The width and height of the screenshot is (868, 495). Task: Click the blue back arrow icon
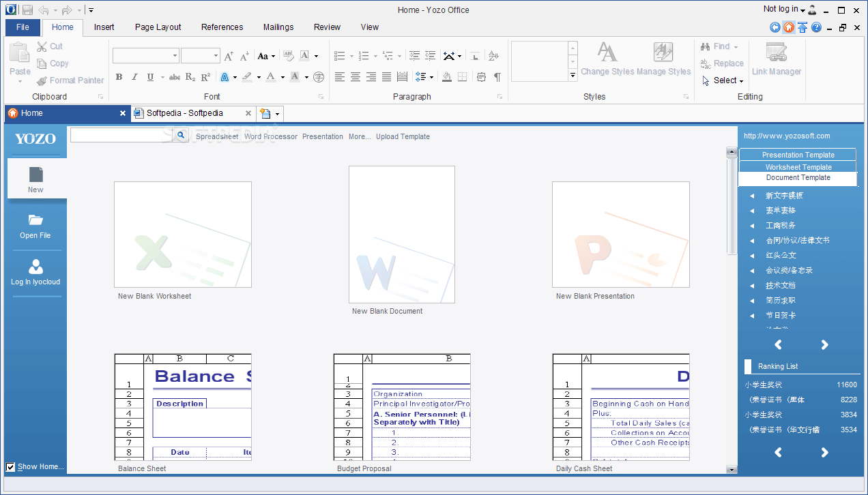click(x=775, y=27)
